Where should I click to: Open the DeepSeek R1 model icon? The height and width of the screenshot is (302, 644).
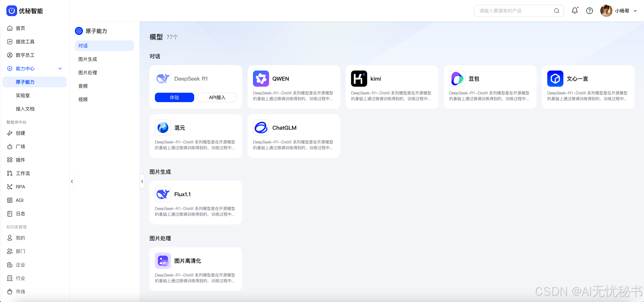[x=163, y=79]
